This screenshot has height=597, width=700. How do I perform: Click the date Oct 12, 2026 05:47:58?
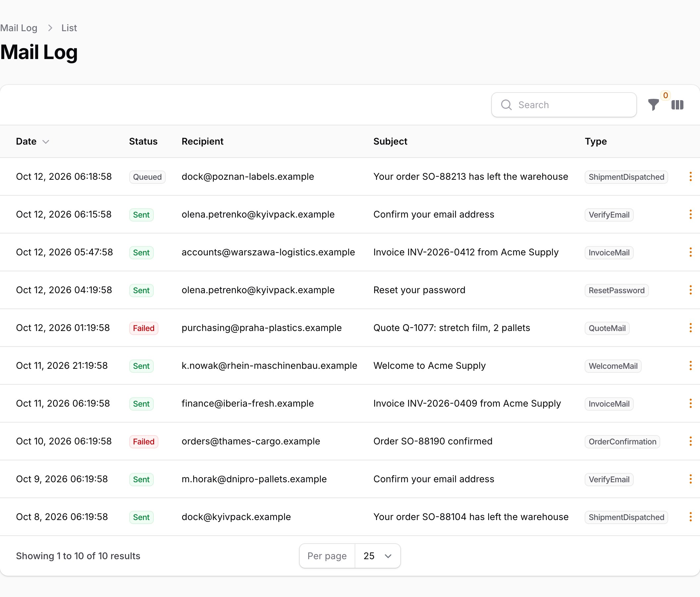point(64,252)
